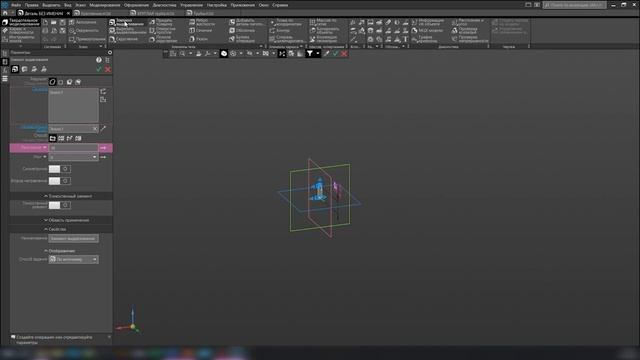Image resolution: width=640 pixels, height=360 pixels.
Task: Select first result-type option in parameters panel
Action: (52, 82)
